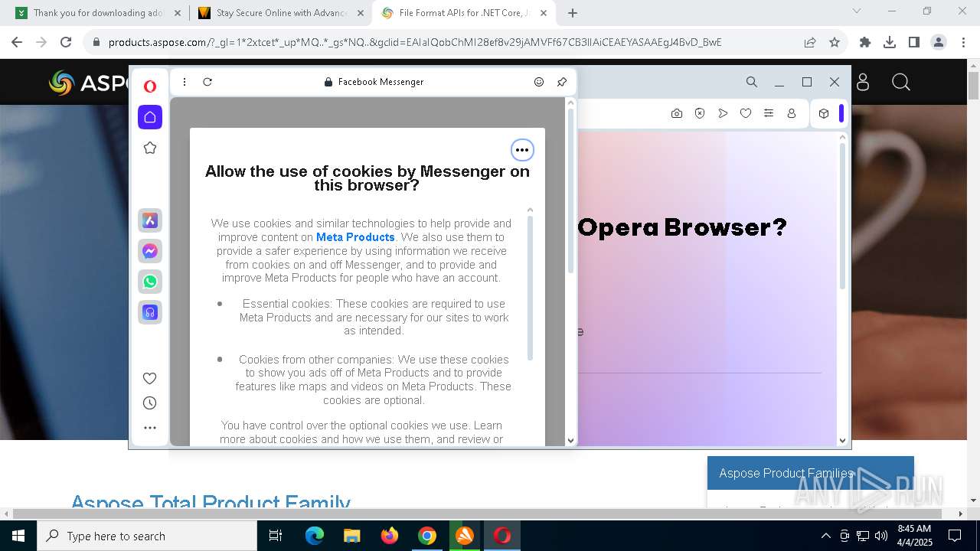Click Aspose Product Families heading
980x551 pixels.
tap(786, 473)
